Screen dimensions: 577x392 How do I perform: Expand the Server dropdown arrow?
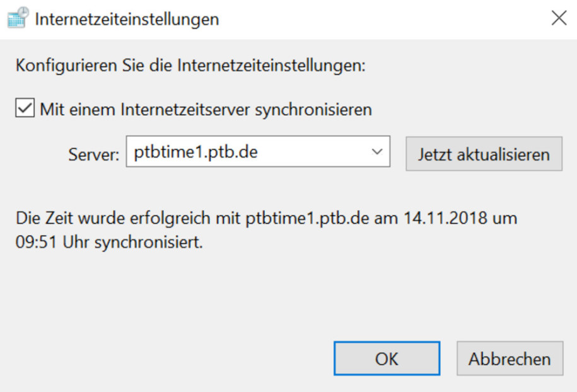point(377,153)
